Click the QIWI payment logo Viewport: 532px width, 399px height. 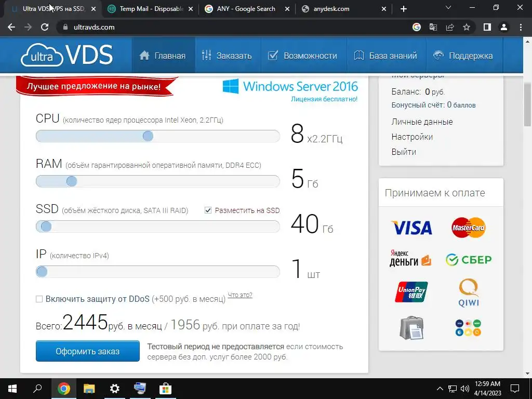pyautogui.click(x=469, y=292)
